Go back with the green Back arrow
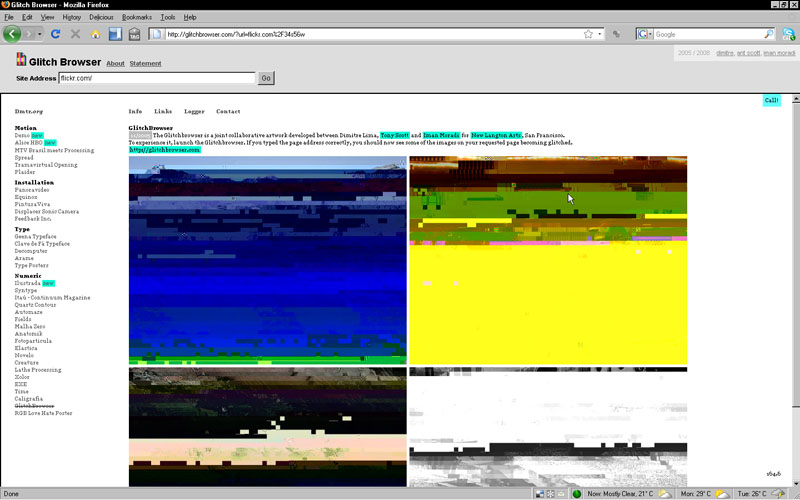Screen dimensions: 800x500 [12, 34]
